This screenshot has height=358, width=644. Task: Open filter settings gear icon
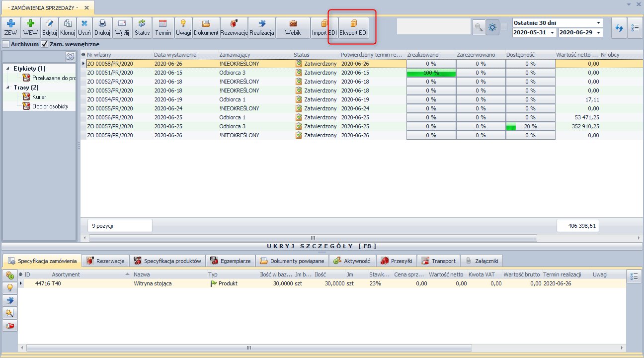click(x=492, y=28)
